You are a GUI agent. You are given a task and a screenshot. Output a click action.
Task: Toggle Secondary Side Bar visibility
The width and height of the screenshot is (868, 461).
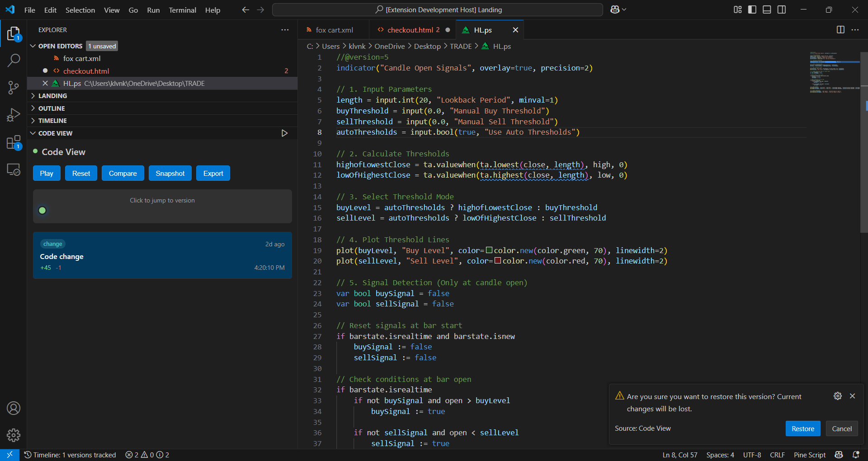[x=782, y=9]
